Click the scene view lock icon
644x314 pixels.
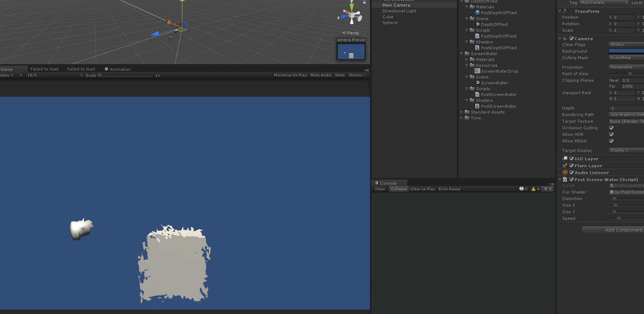364,2
